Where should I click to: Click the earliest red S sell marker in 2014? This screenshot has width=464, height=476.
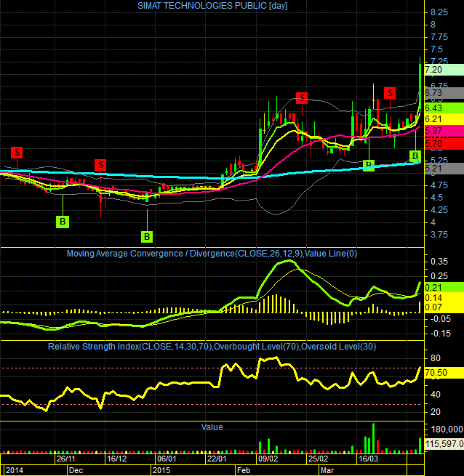17,153
